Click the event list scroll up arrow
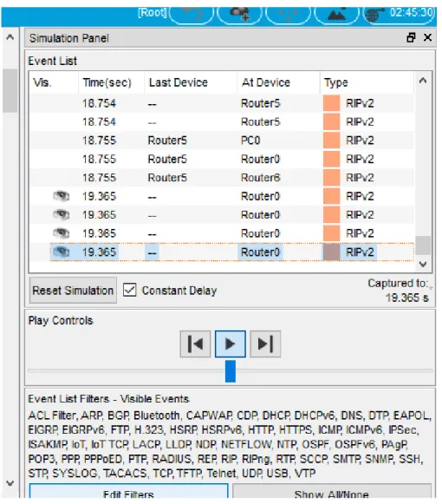This screenshot has width=442, height=504. click(x=423, y=81)
